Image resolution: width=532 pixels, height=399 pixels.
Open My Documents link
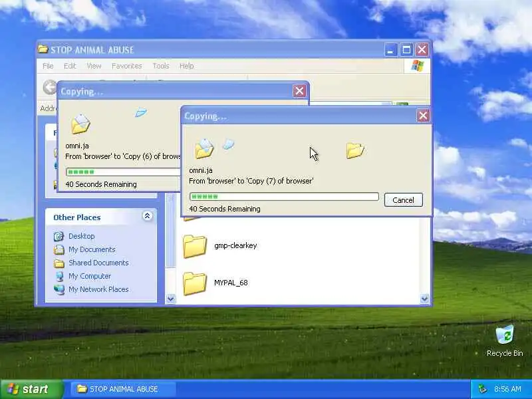coord(92,249)
